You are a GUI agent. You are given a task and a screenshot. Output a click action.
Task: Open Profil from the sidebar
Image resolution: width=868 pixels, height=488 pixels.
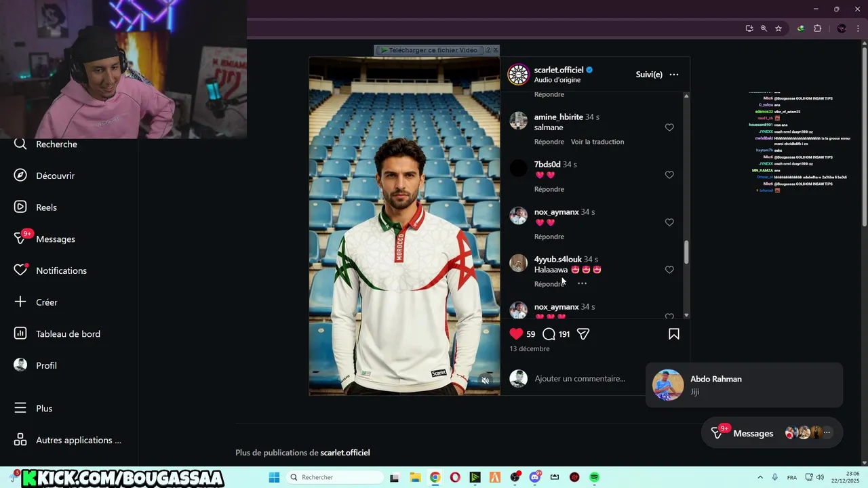click(x=36, y=365)
